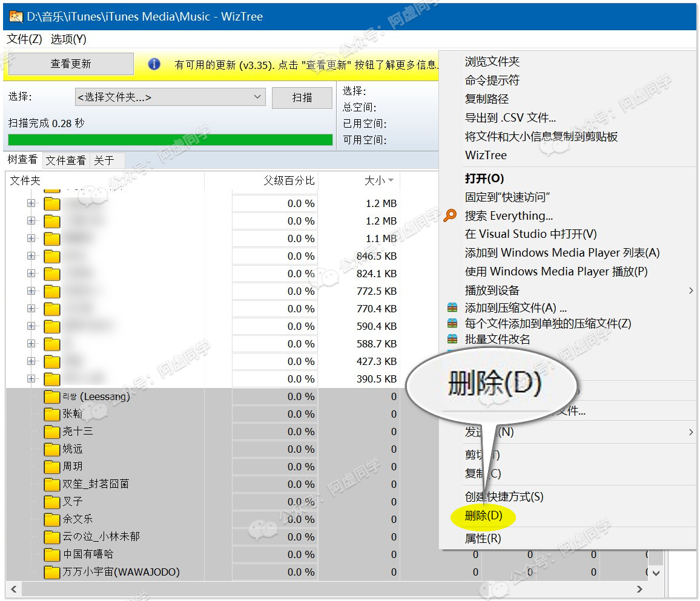Screen dimensions: 700x601
Task: Click the WinRAR icon beside 添加到压缩文件(A)
Action: tap(452, 308)
